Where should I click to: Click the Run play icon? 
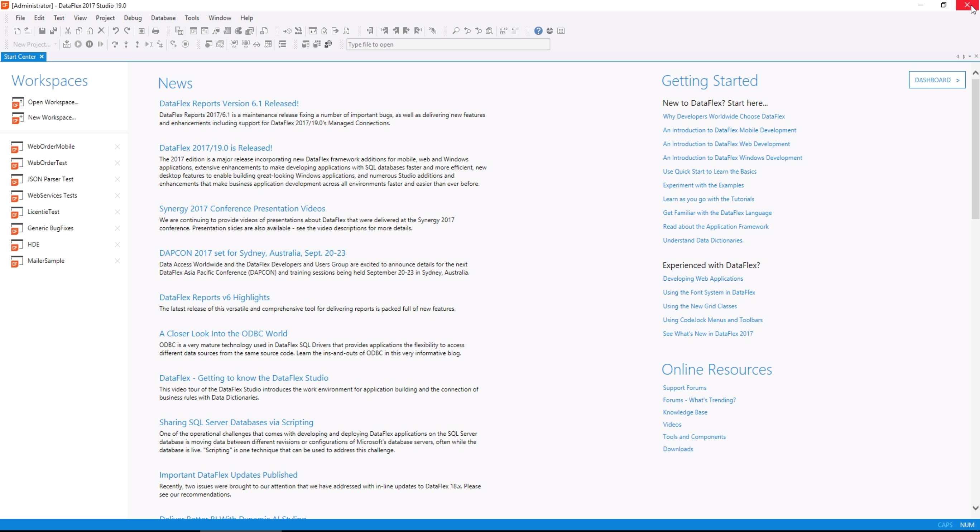(78, 44)
